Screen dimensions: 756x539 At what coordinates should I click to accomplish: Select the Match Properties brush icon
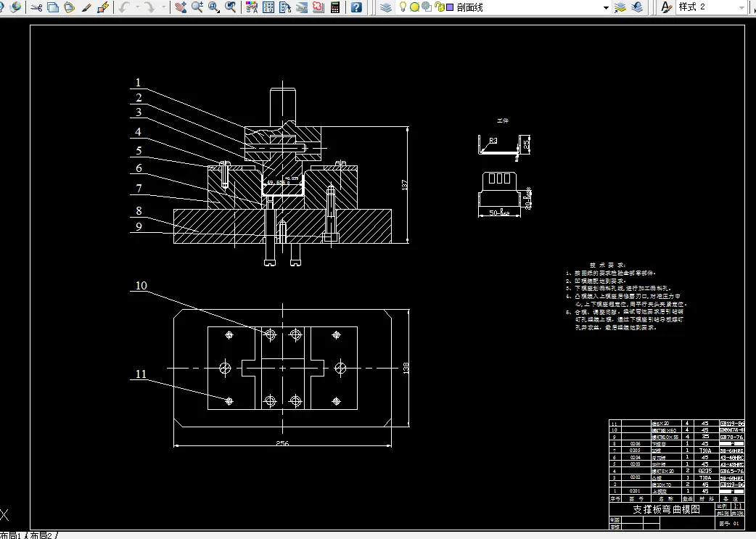point(86,7)
